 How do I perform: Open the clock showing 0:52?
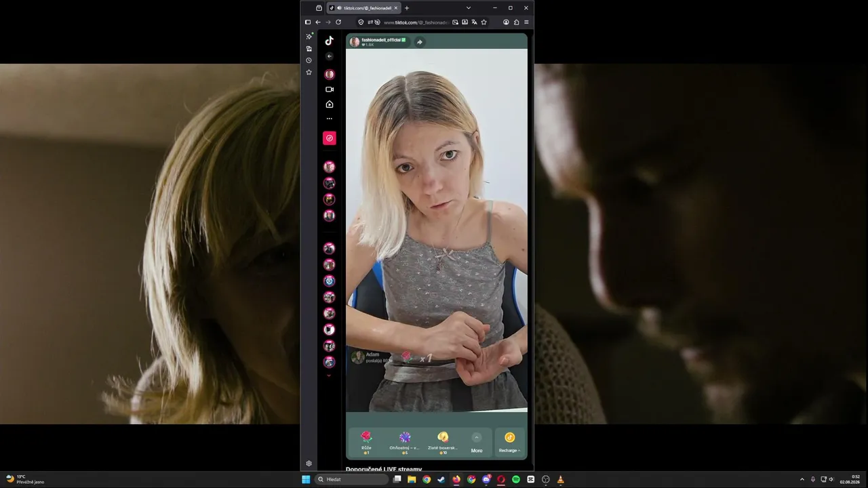coord(850,479)
